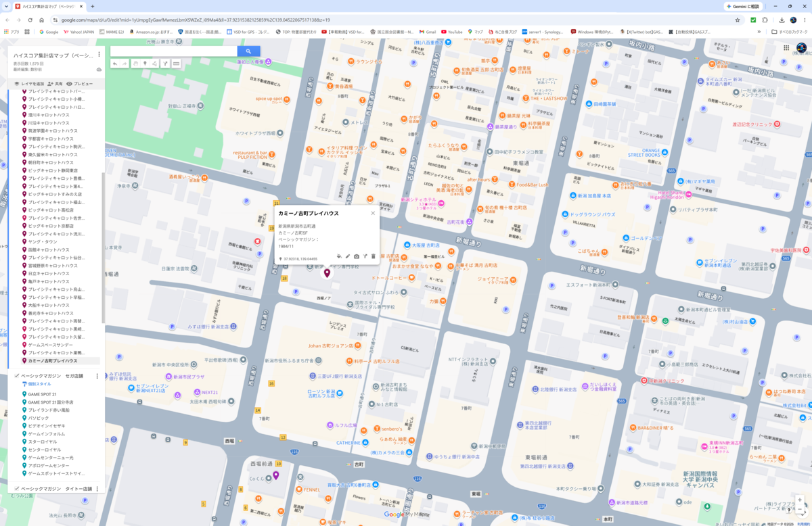
Task: Open the Gmail bookmark
Action: point(427,31)
